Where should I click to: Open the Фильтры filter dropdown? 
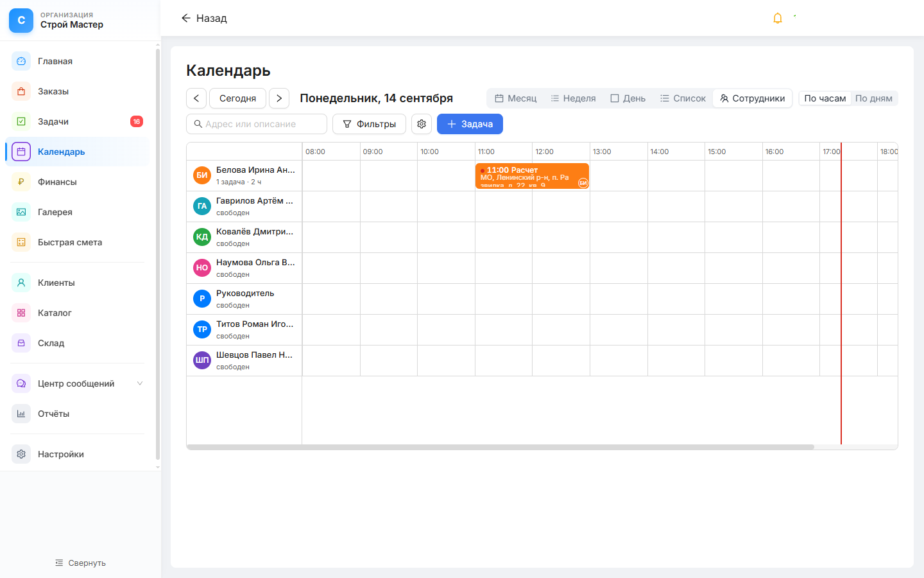(x=369, y=124)
